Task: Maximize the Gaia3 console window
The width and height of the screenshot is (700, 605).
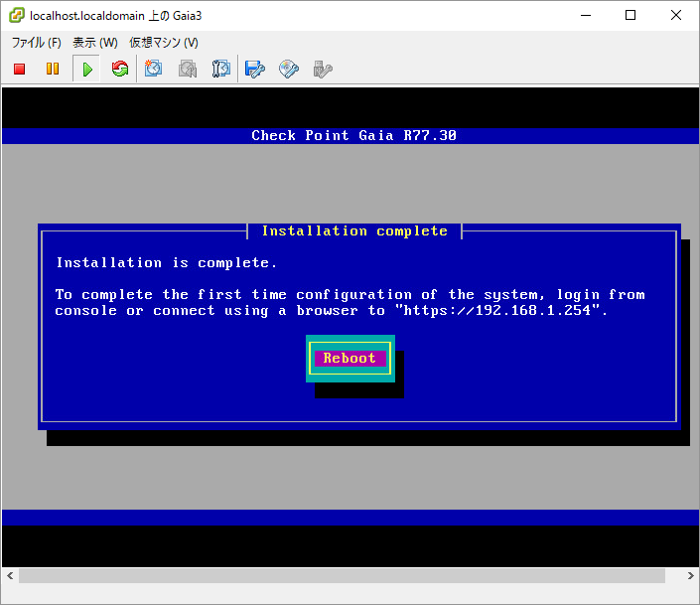Action: point(630,15)
